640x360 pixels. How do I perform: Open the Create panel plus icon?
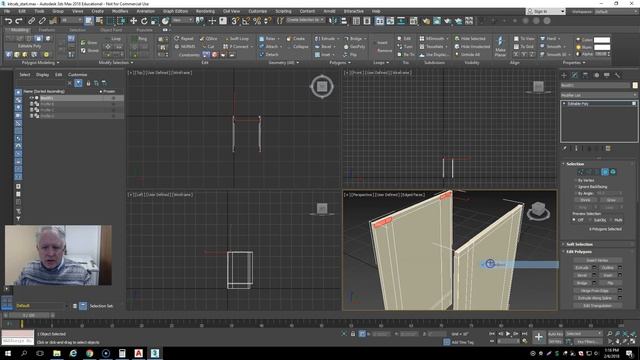564,75
